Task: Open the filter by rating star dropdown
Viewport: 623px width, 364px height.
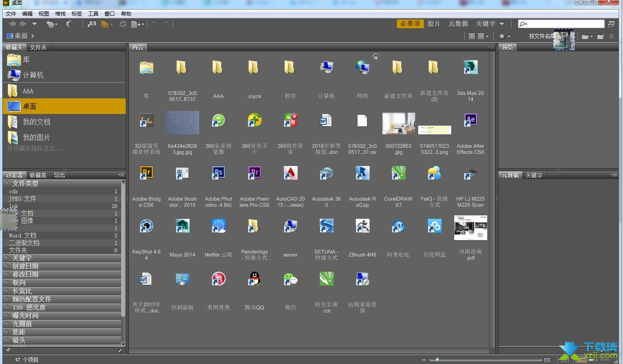Action: (505, 36)
